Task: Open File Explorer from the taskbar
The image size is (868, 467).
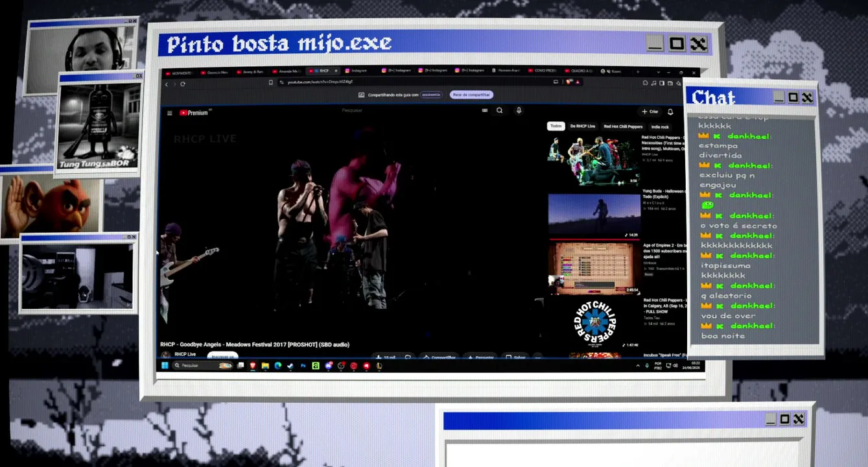Action: pos(265,366)
